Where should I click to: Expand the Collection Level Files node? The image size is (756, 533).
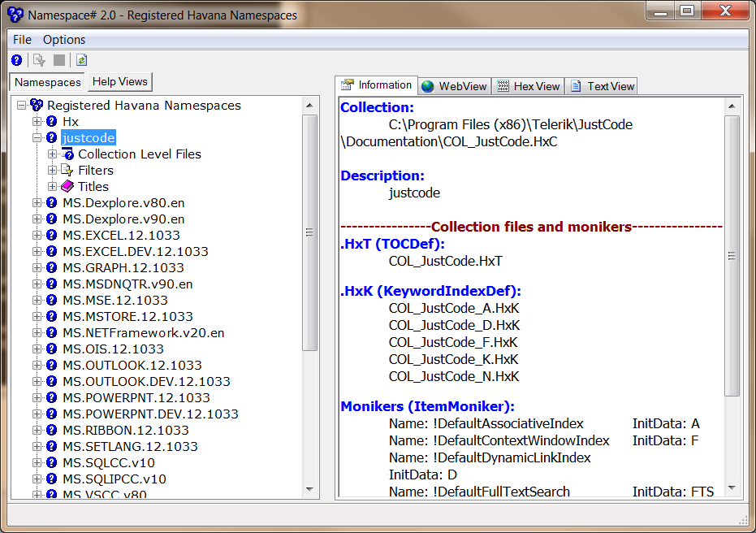click(53, 154)
